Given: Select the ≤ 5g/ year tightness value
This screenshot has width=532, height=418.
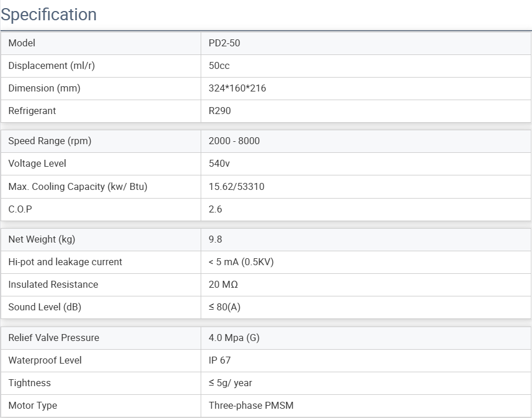Looking at the screenshot, I should (x=230, y=383).
